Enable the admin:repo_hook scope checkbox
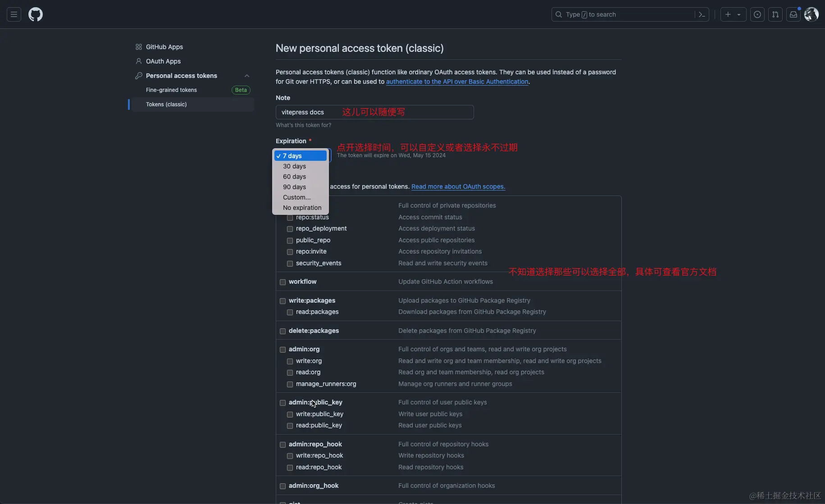Viewport: 825px width, 504px height. (283, 445)
